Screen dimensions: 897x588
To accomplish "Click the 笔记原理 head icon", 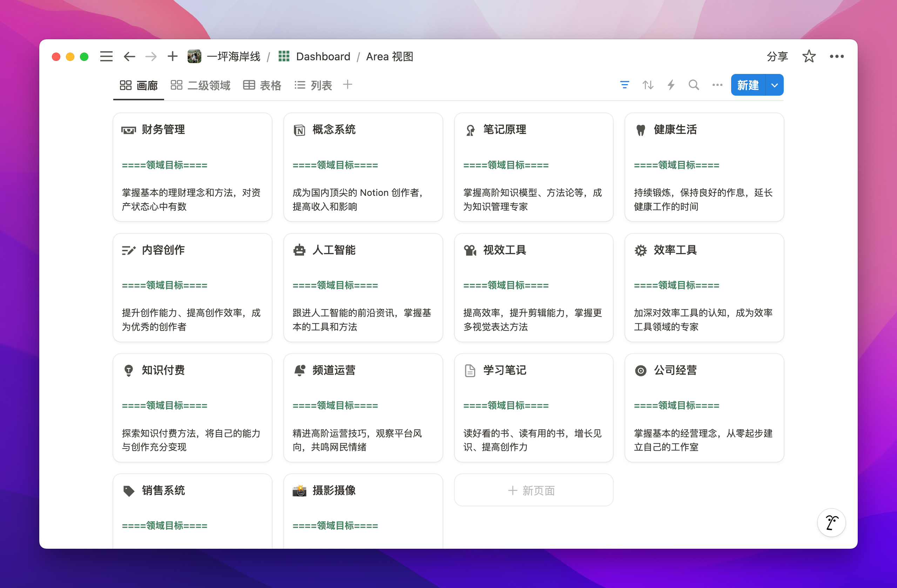I will [x=470, y=130].
